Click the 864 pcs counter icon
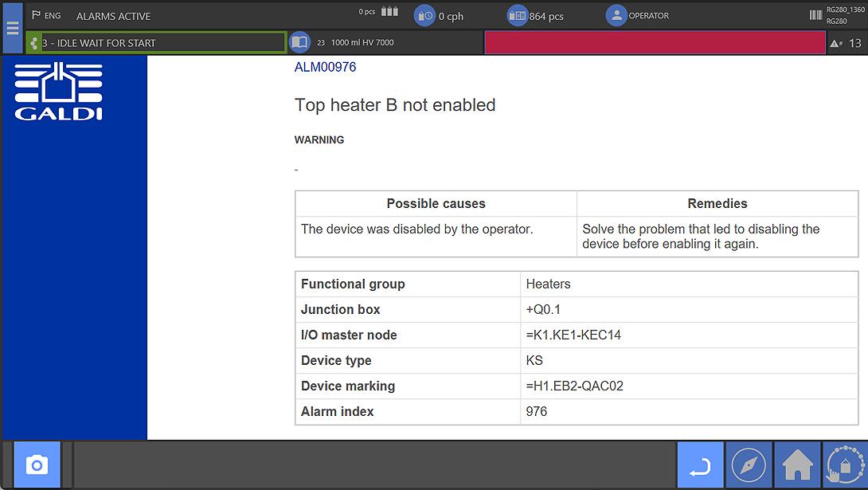This screenshot has width=868, height=490. 518,16
